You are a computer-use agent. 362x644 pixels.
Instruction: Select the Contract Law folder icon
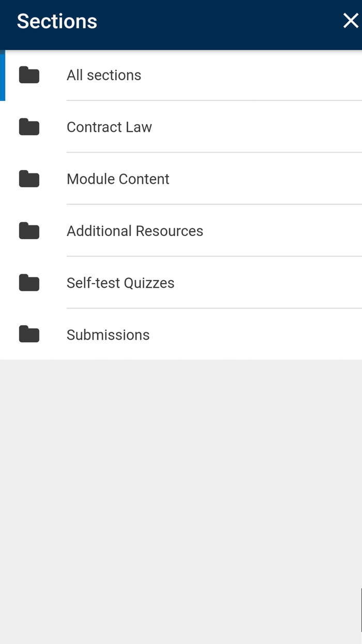29,127
